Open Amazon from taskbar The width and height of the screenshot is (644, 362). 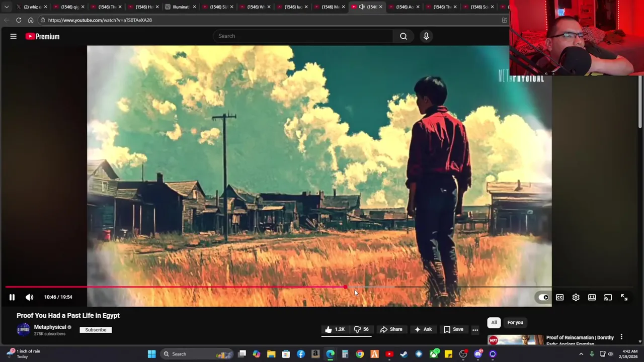pyautogui.click(x=315, y=354)
